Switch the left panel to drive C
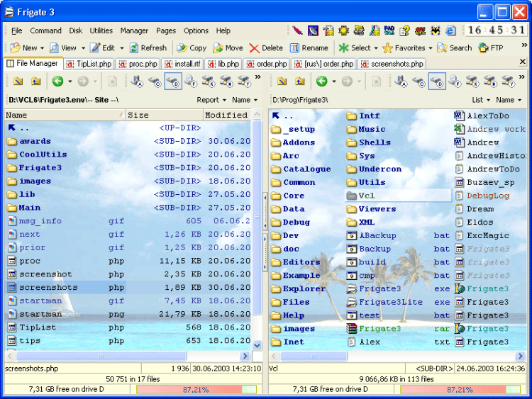Image resolution: width=532 pixels, height=399 pixels. 155,82
